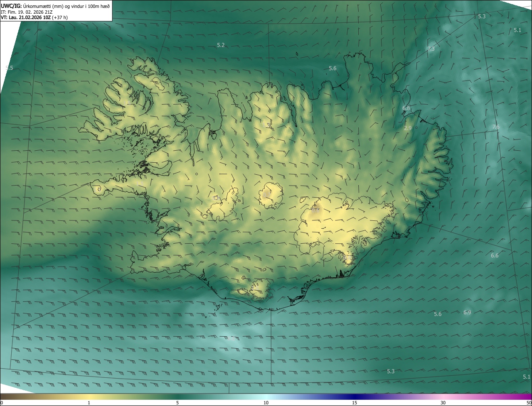Click the 5.6 value off the north coast

(x=332, y=68)
